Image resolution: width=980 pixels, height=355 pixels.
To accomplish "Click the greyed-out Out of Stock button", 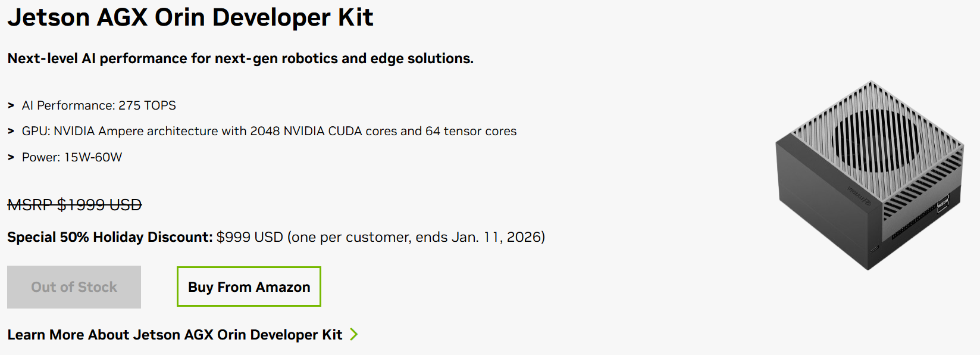I will point(74,287).
